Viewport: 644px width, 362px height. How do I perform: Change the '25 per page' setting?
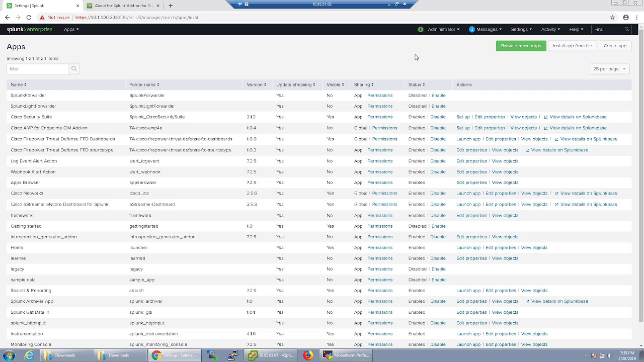609,69
